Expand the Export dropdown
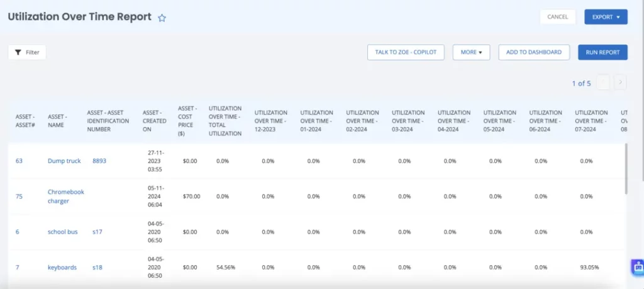Viewport: 644px width, 289px height. coord(606,17)
